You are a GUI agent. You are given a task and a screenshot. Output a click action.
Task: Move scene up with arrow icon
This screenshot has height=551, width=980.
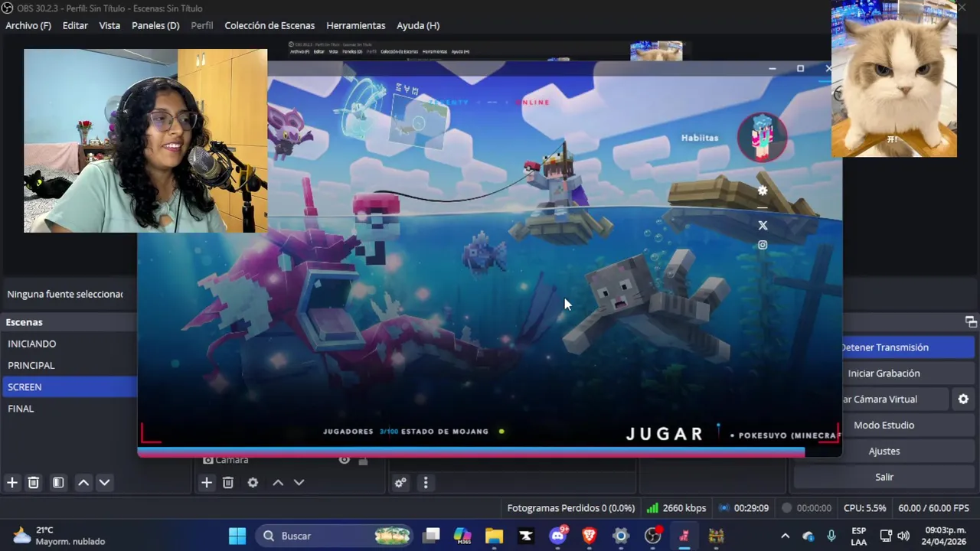click(83, 482)
